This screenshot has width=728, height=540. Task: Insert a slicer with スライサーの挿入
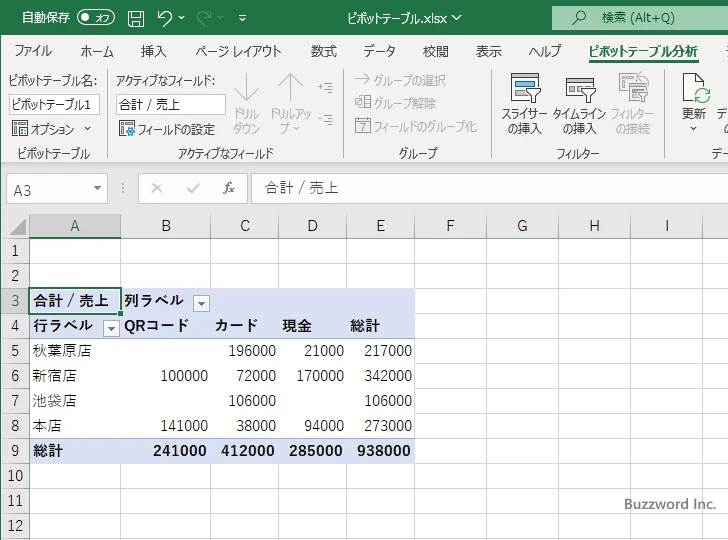click(x=525, y=103)
